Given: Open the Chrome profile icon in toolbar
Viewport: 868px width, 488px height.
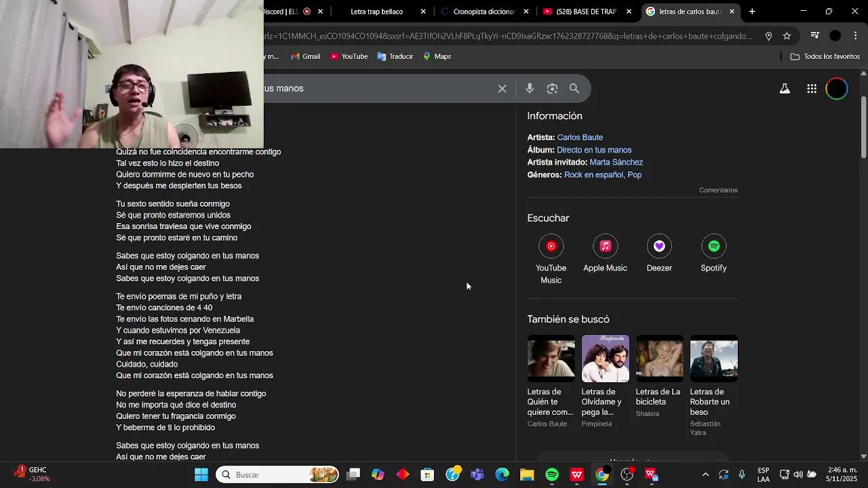Looking at the screenshot, I should [835, 36].
